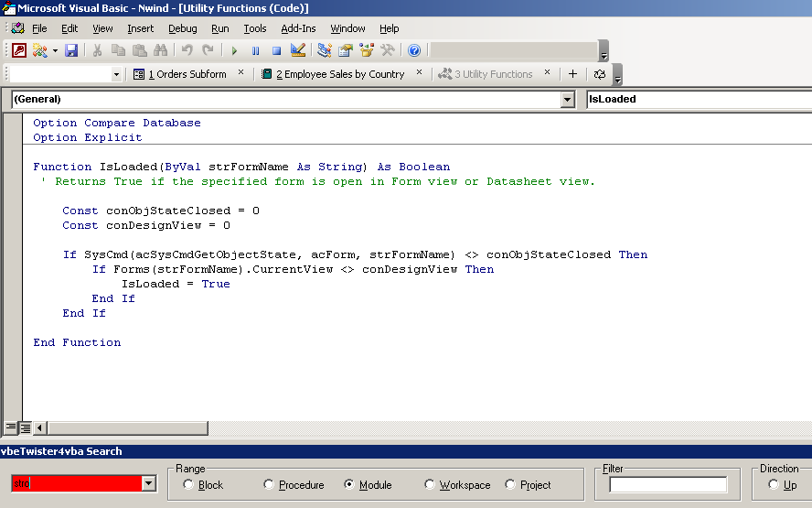
Task: Select the 3 Utility Functions tab
Action: (x=486, y=74)
